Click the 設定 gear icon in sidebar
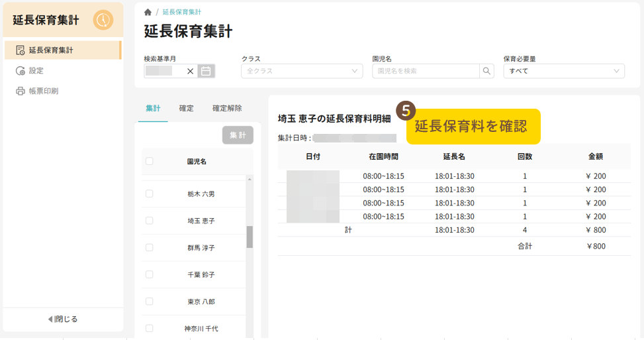Screen dimensions: 644x340 click(21, 70)
